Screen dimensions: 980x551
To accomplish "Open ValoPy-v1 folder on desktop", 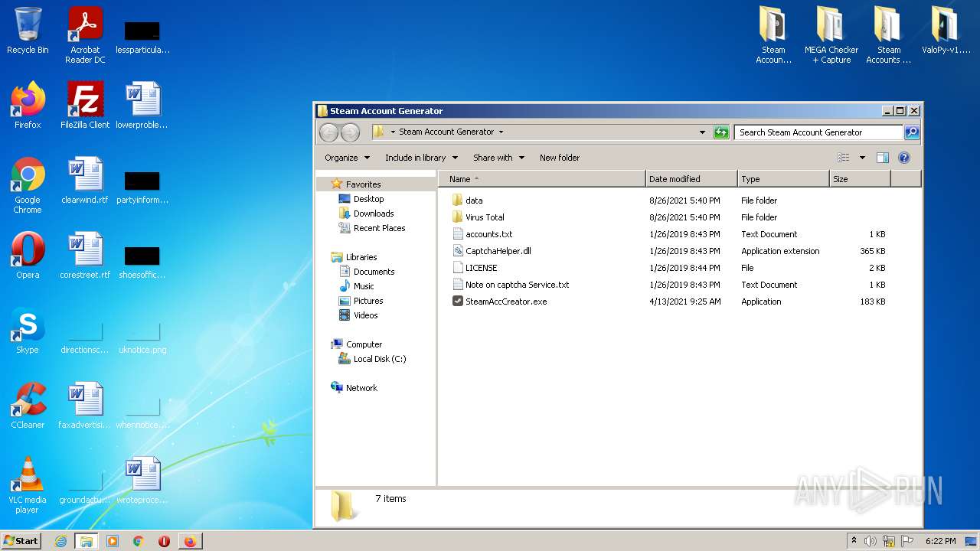I will (x=946, y=31).
